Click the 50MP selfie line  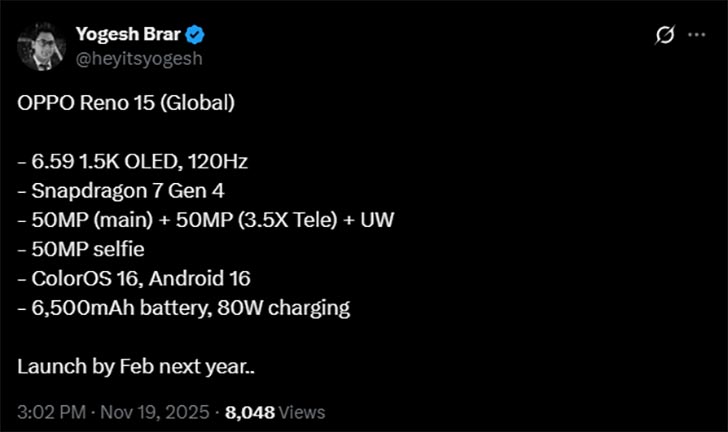tap(85, 250)
